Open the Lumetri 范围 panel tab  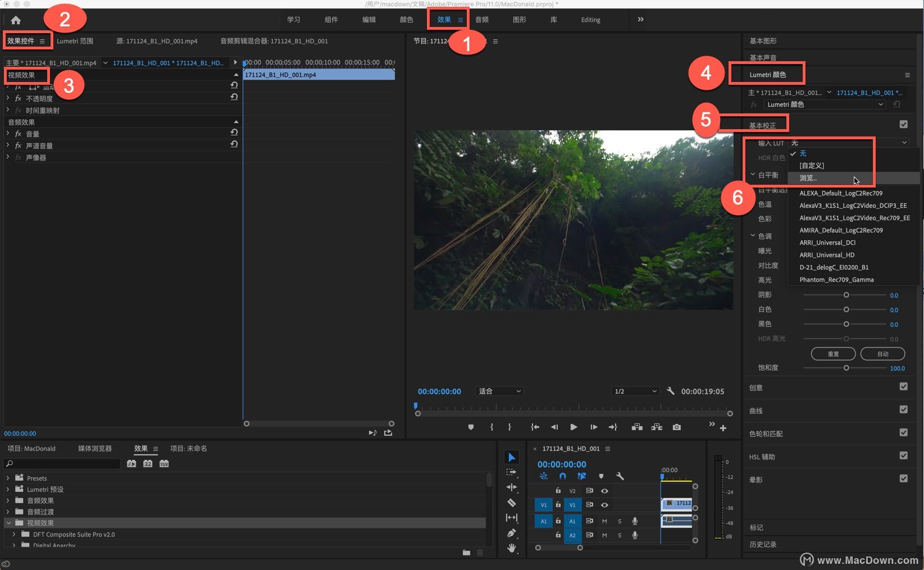(75, 41)
